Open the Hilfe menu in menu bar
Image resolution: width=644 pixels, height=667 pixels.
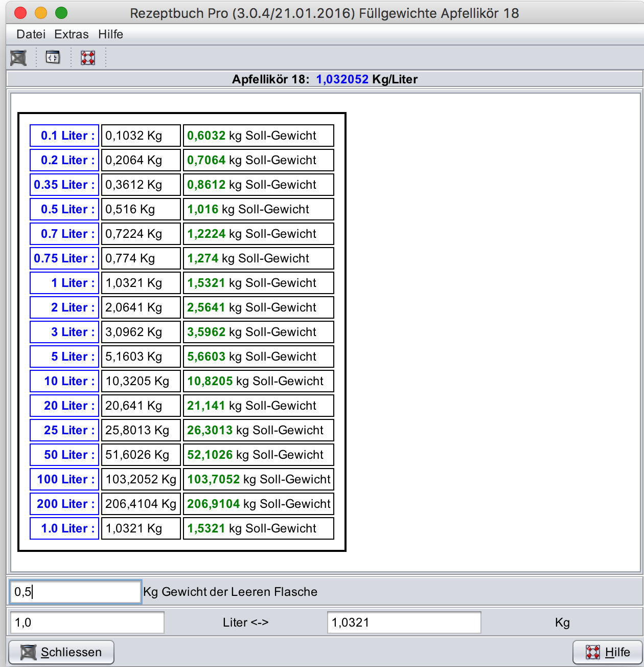(110, 34)
